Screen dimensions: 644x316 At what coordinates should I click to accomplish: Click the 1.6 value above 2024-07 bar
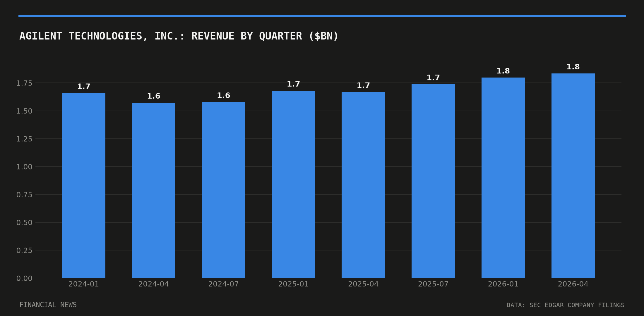tap(224, 96)
